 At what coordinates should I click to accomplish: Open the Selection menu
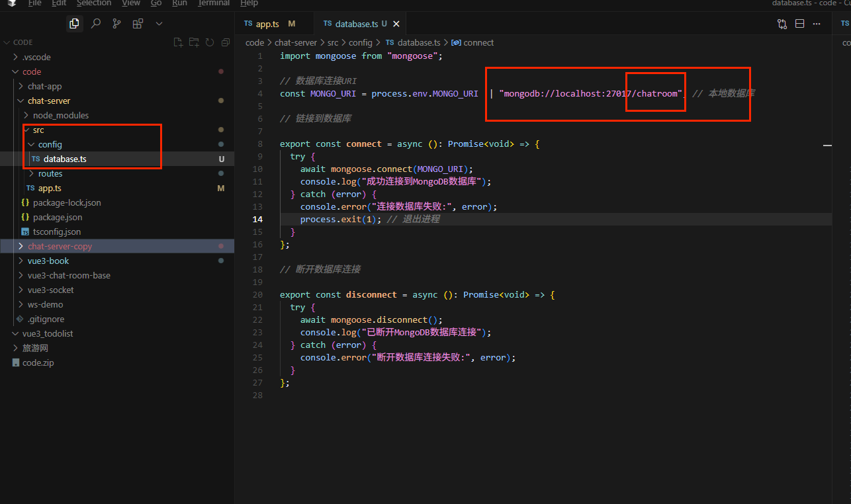94,3
